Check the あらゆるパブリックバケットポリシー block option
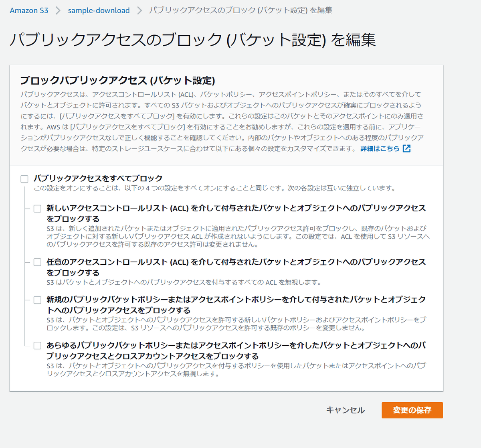Screen dimensions: 481x448 tap(37, 346)
